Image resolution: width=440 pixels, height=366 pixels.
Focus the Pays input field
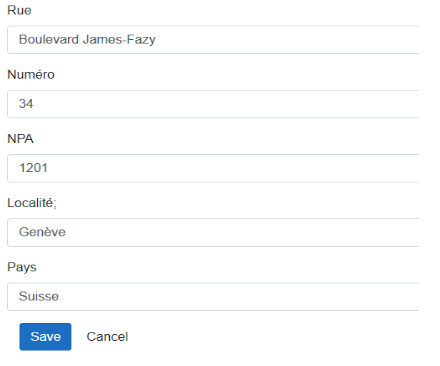tap(213, 296)
